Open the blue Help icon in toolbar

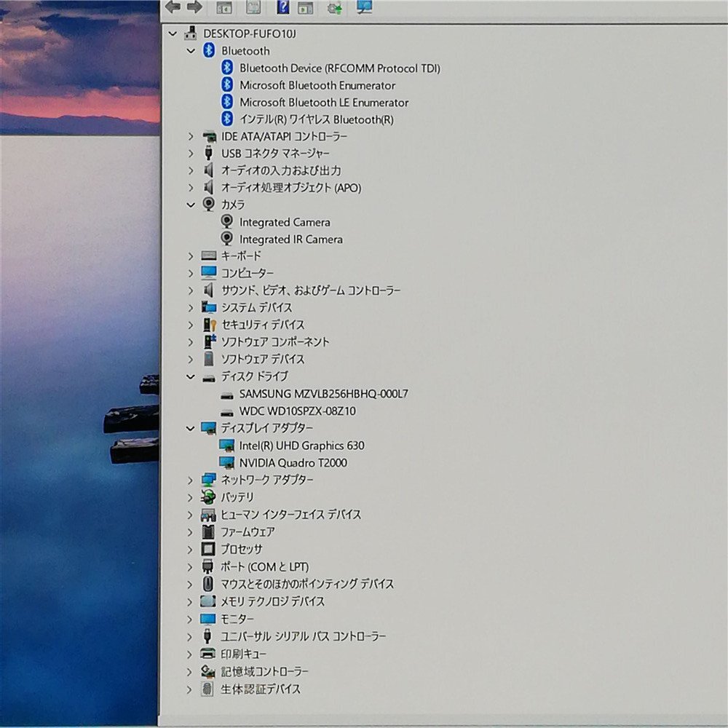tap(282, 7)
